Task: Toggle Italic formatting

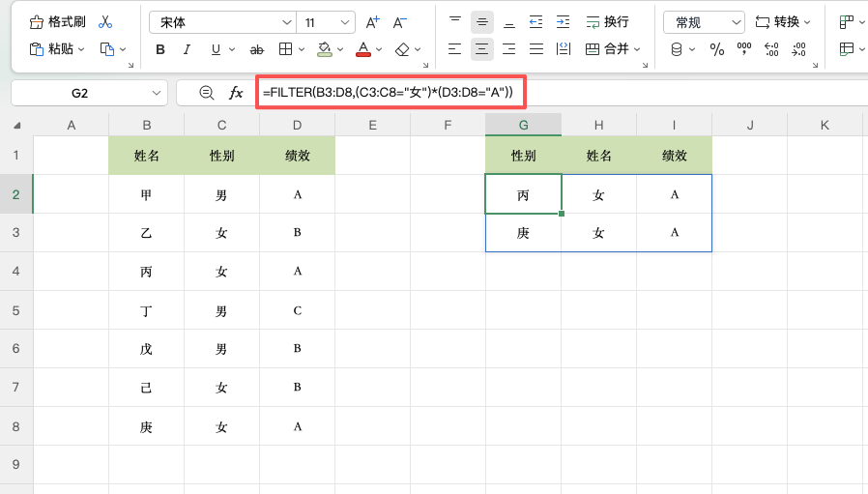Action: pyautogui.click(x=188, y=50)
